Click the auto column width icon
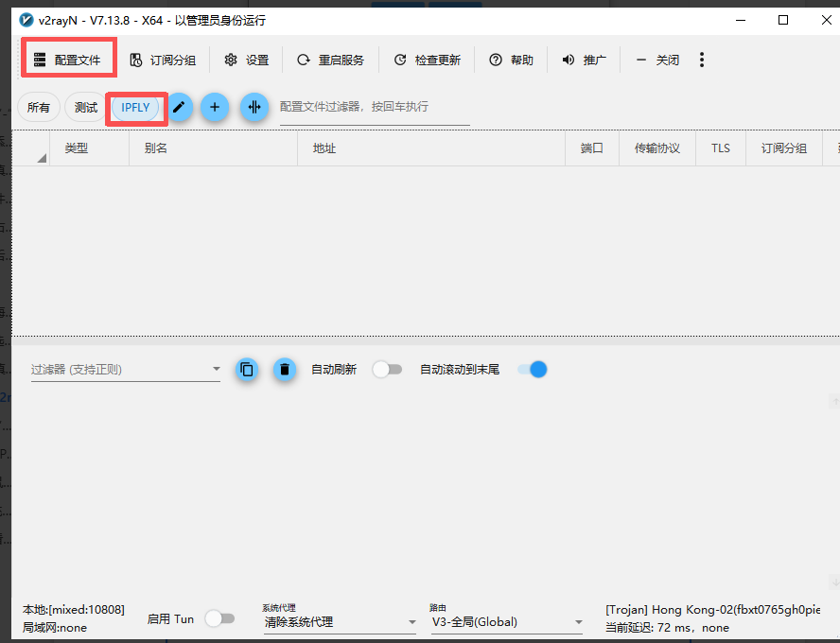Screen dimensions: 840x643 254,107
